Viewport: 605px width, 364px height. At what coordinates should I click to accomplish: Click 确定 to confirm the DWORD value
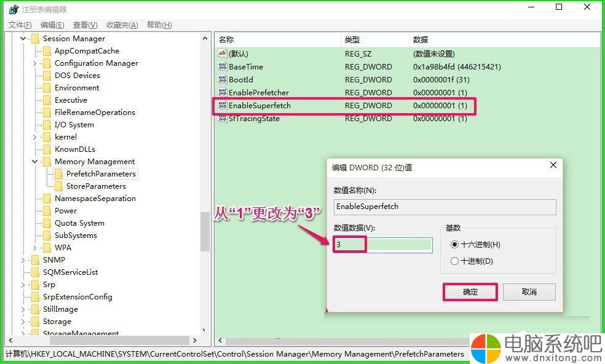pos(470,292)
